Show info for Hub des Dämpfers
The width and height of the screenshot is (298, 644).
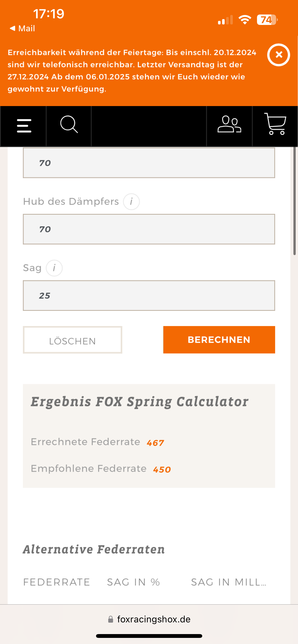pos(131,202)
